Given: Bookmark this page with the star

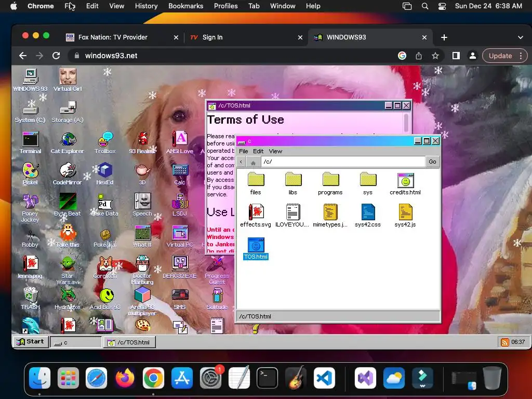Looking at the screenshot, I should (x=435, y=56).
